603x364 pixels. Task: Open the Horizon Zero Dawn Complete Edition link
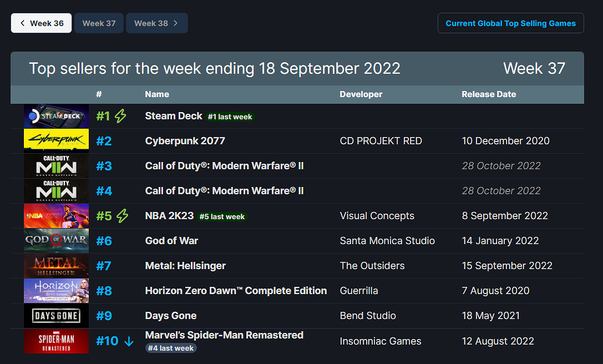[236, 291]
